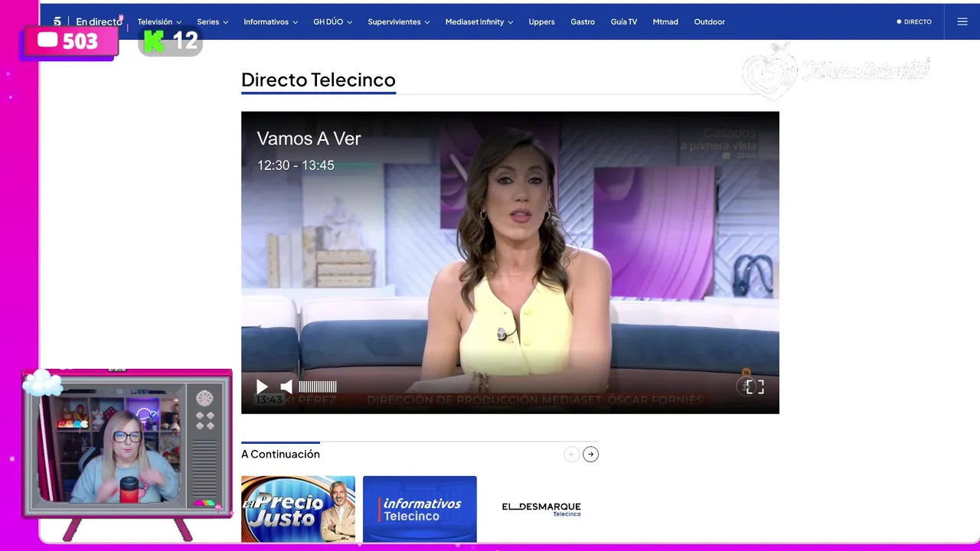The image size is (980, 551).
Task: Click the Directo Telecinco heading
Action: tap(318, 80)
